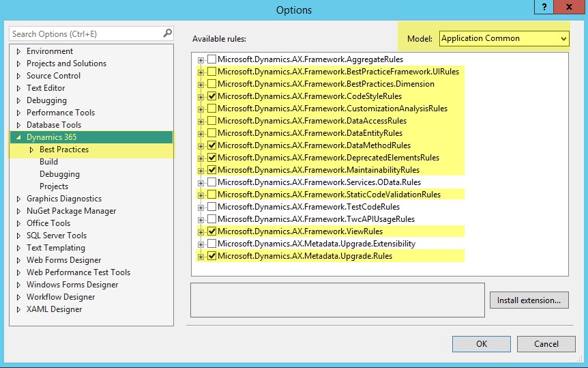Select Web Forms Designer category

pyautogui.click(x=63, y=260)
